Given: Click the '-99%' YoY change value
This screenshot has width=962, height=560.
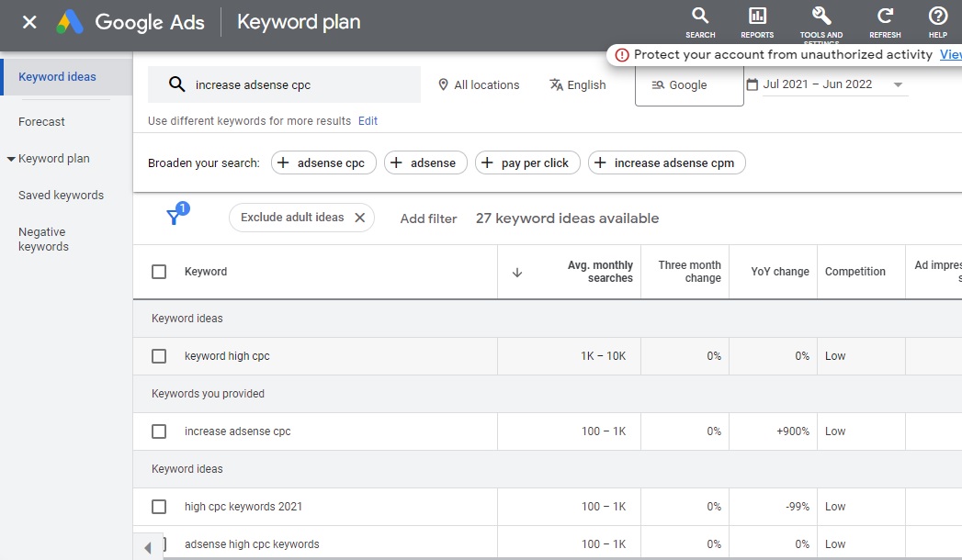Looking at the screenshot, I should (797, 507).
